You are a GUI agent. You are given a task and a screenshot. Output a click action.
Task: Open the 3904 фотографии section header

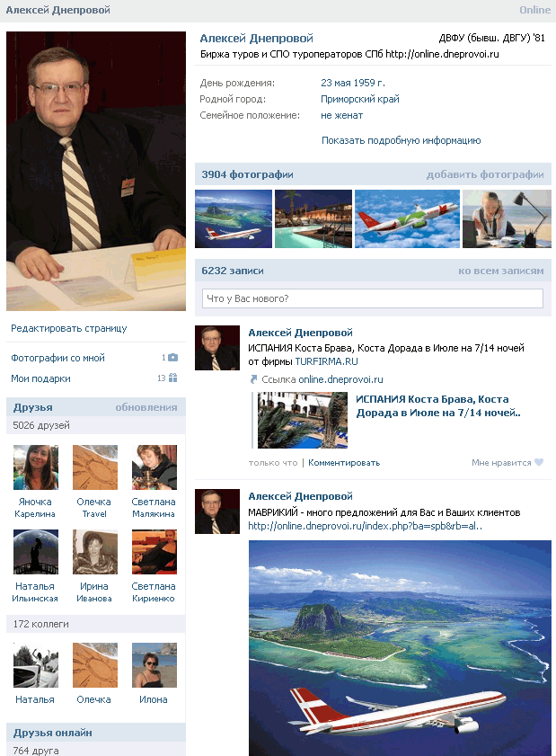(247, 174)
